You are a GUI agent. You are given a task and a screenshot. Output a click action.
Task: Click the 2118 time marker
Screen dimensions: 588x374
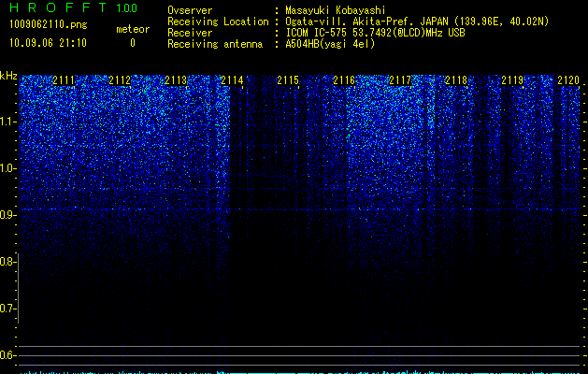tap(456, 80)
